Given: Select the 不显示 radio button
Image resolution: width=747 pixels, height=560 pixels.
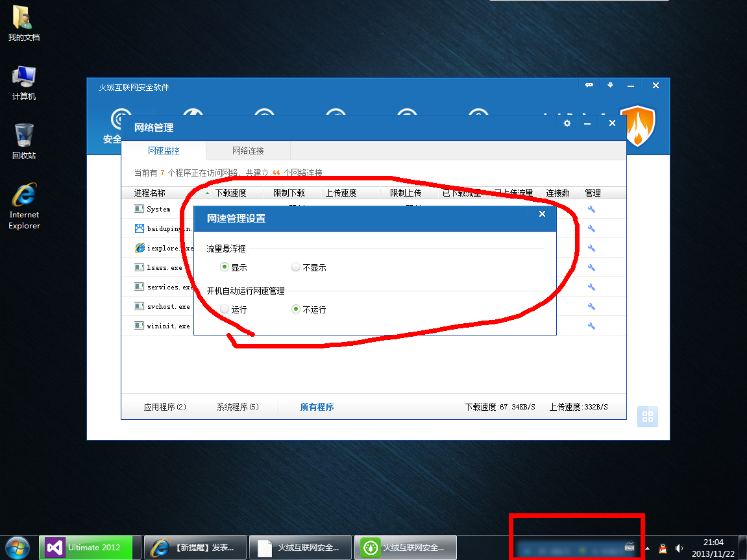Looking at the screenshot, I should (296, 267).
